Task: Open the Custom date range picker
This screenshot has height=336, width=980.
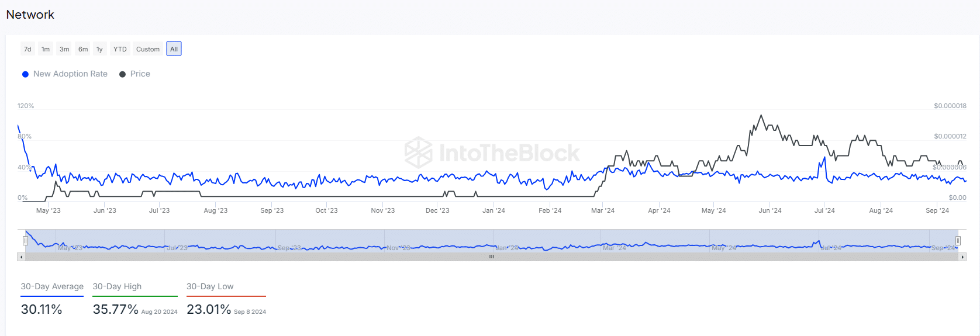Action: pos(148,49)
